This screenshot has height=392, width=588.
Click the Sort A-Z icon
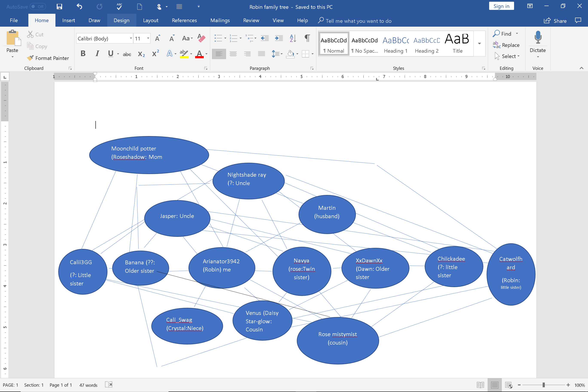click(293, 38)
